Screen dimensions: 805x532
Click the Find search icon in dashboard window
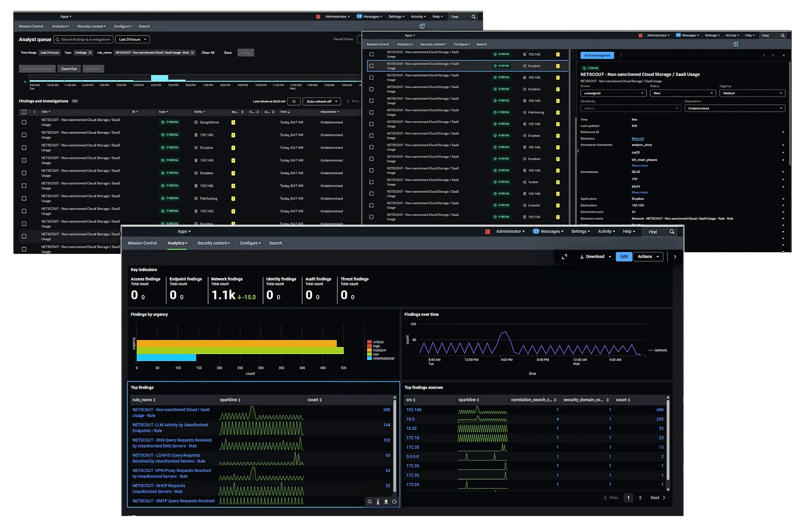(x=672, y=232)
